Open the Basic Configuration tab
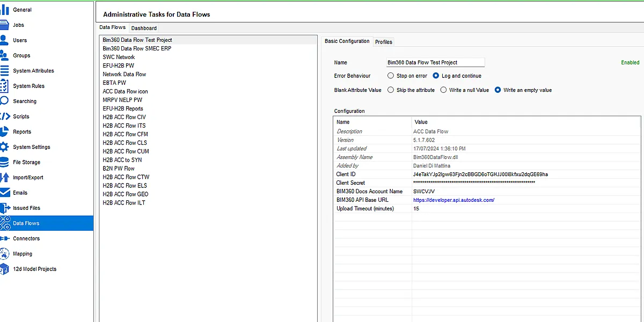Viewport: 644px width, 322px height. tap(347, 41)
